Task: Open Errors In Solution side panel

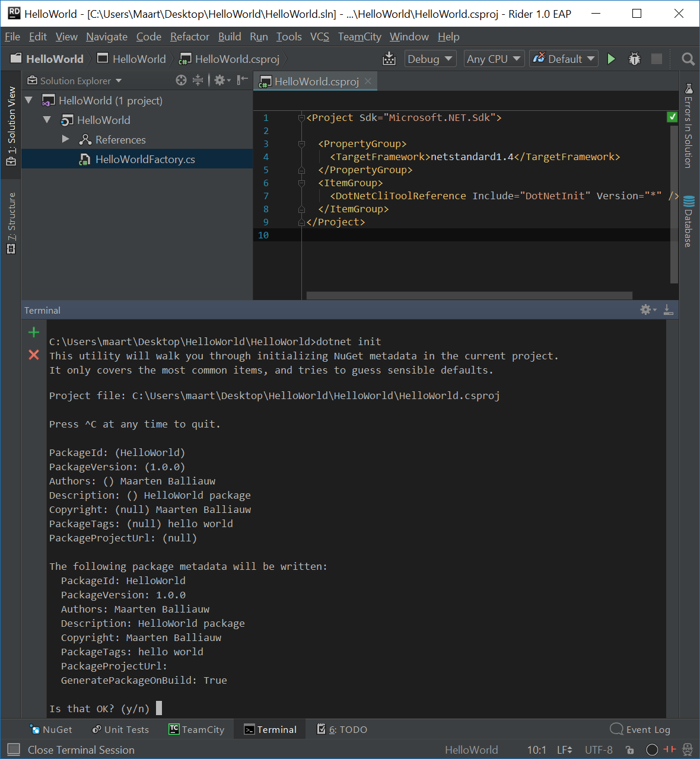Action: click(688, 126)
